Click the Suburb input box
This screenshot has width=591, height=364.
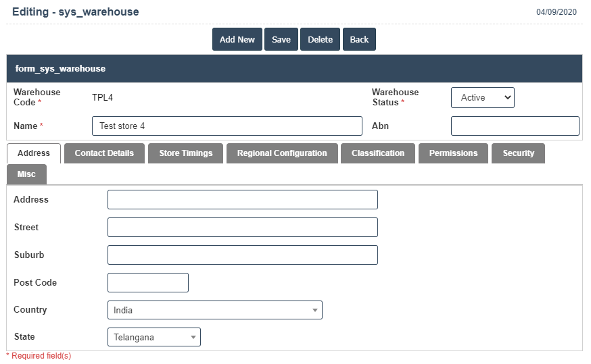click(242, 255)
